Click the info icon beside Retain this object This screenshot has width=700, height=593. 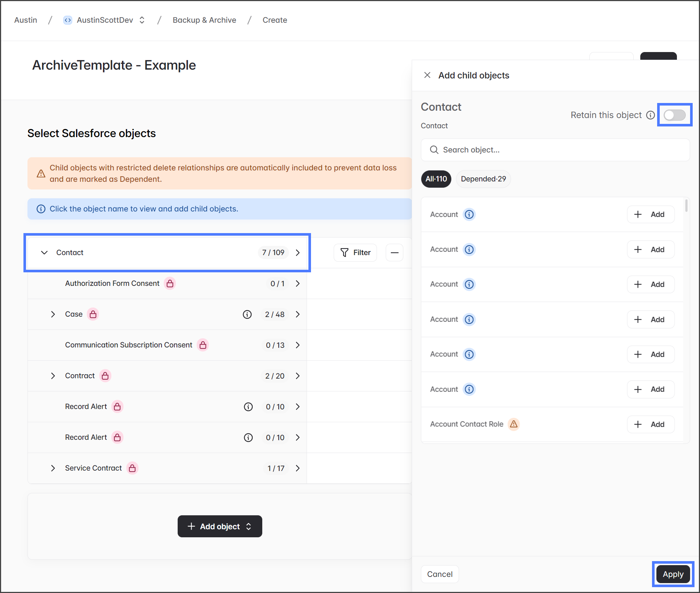click(651, 115)
